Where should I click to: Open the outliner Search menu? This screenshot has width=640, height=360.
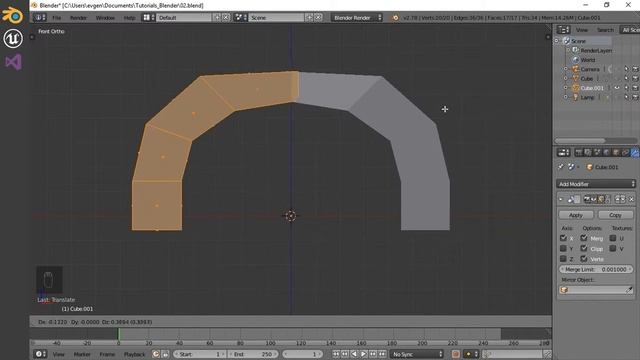(x=605, y=30)
